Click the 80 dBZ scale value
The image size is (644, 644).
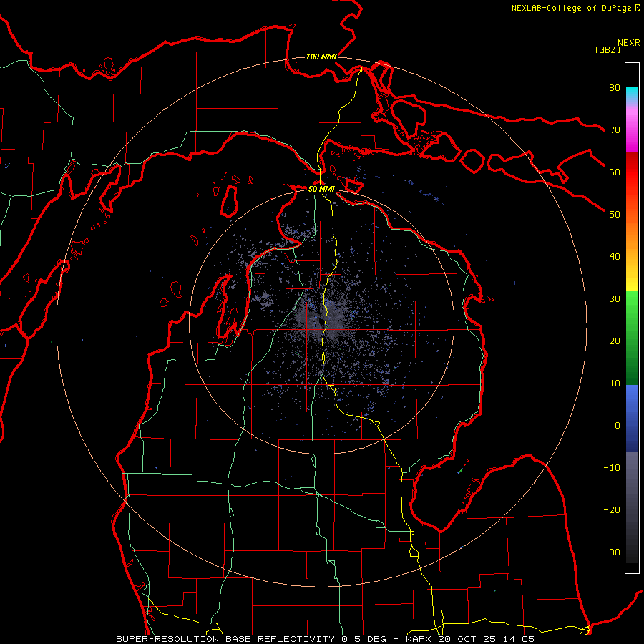(615, 87)
